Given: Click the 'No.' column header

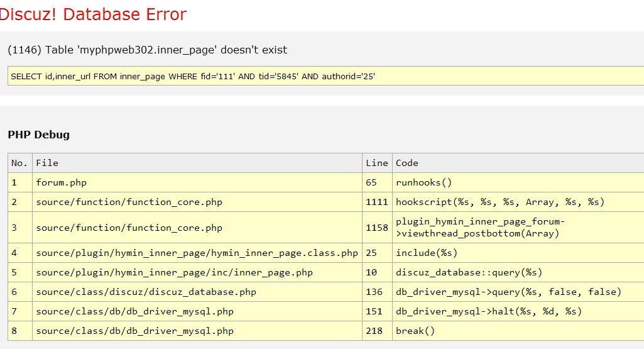Looking at the screenshot, I should pos(19,163).
